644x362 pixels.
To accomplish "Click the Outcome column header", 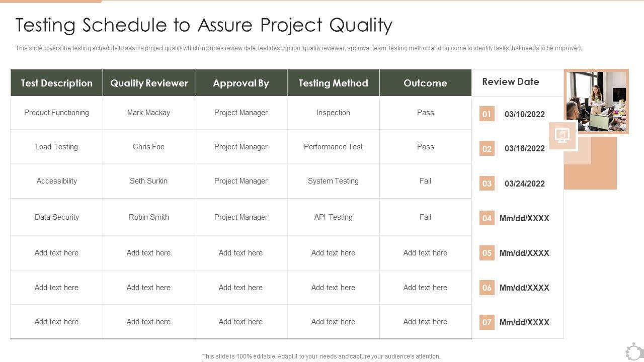I will click(x=425, y=83).
